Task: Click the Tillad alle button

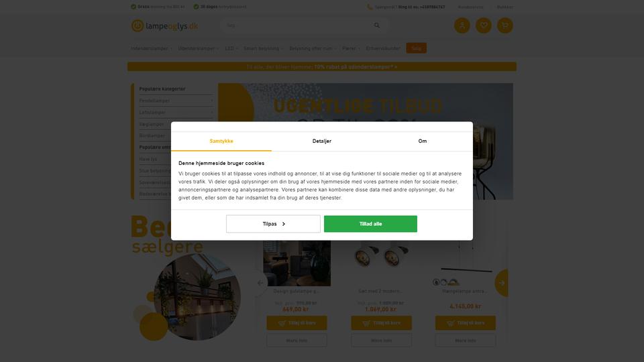Action: click(370, 224)
